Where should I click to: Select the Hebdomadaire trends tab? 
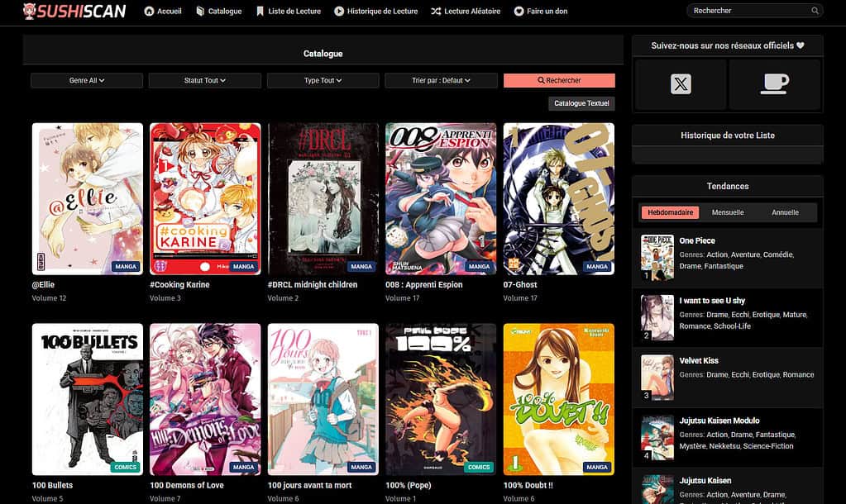pos(670,212)
